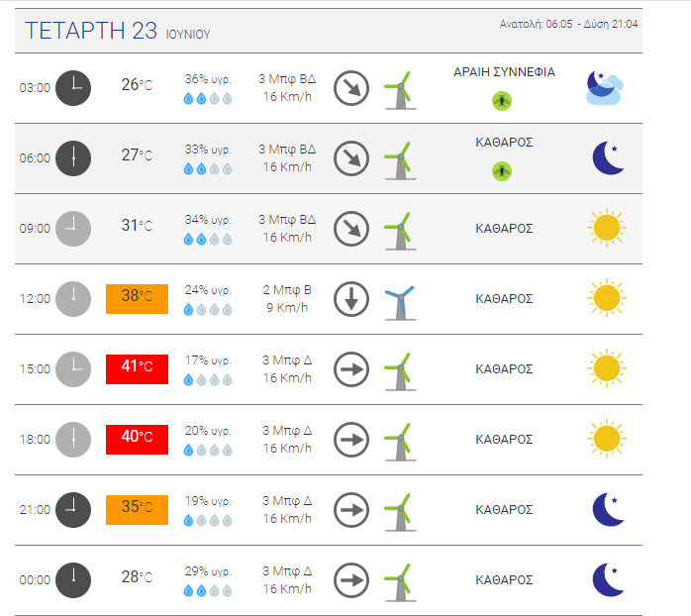Click the partly cloudy night icon at 03:00
This screenshot has width=691, height=616.
point(605,88)
